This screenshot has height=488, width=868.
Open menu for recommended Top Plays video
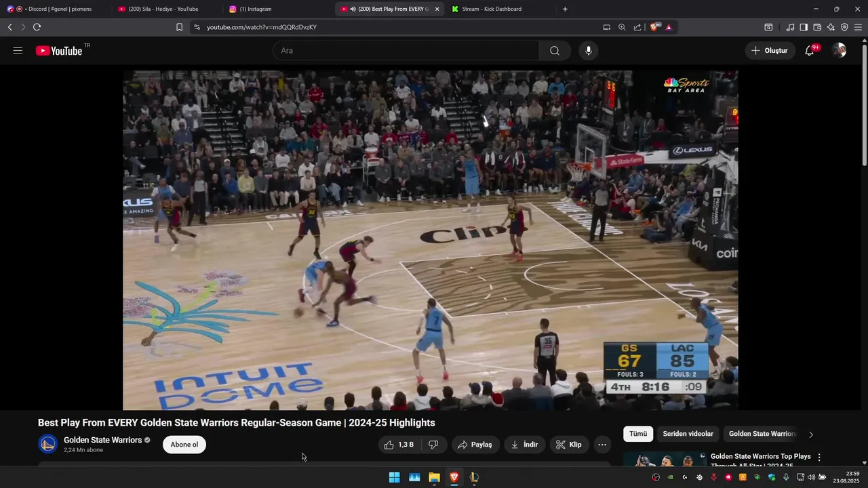(819, 457)
